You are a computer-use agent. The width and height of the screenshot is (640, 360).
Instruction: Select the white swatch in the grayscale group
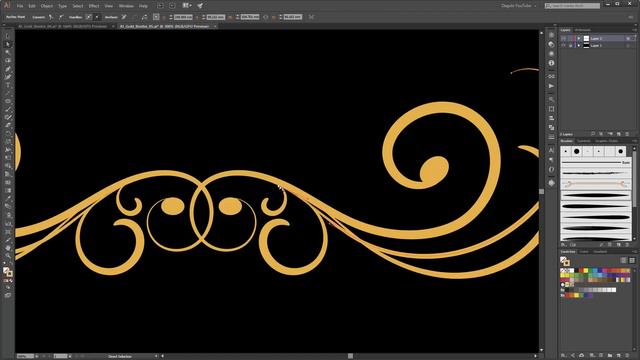point(613,290)
